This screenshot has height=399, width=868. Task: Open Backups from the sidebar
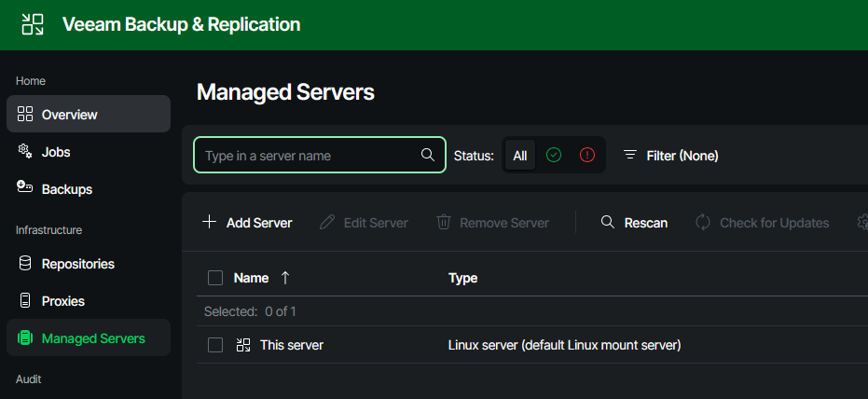tap(66, 189)
